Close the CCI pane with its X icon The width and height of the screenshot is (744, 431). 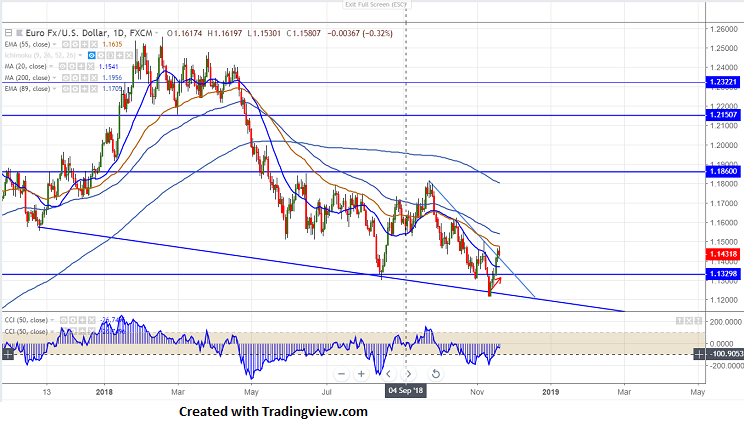click(689, 321)
